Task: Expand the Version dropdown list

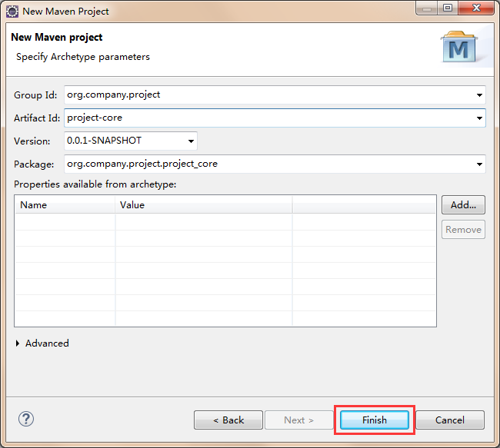Action: [x=191, y=141]
